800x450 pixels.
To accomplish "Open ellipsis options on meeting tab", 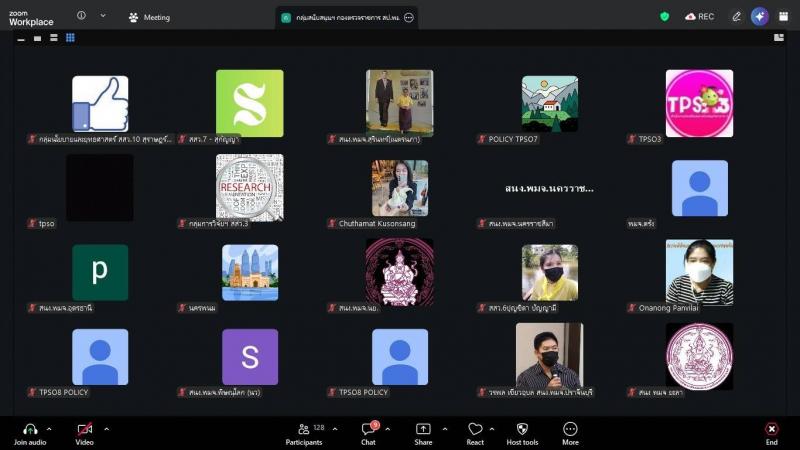I will 409,17.
